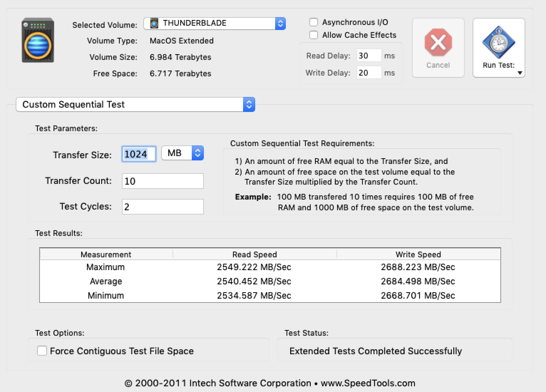546x392 pixels.
Task: Click the Transfer Count field
Action: coord(163,181)
